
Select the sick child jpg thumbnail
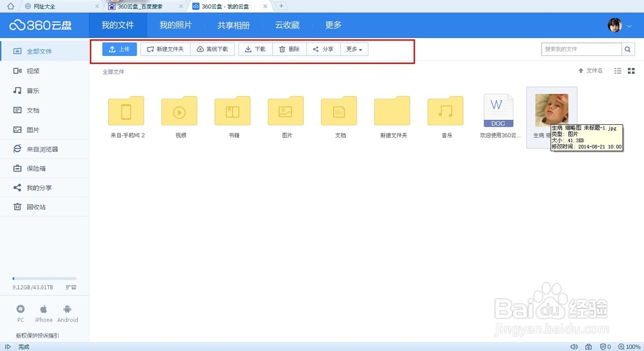552,110
